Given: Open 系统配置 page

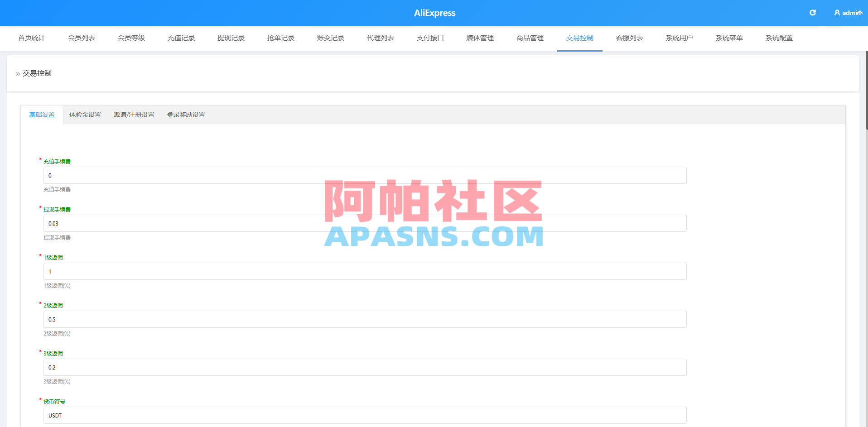Looking at the screenshot, I should tap(779, 38).
